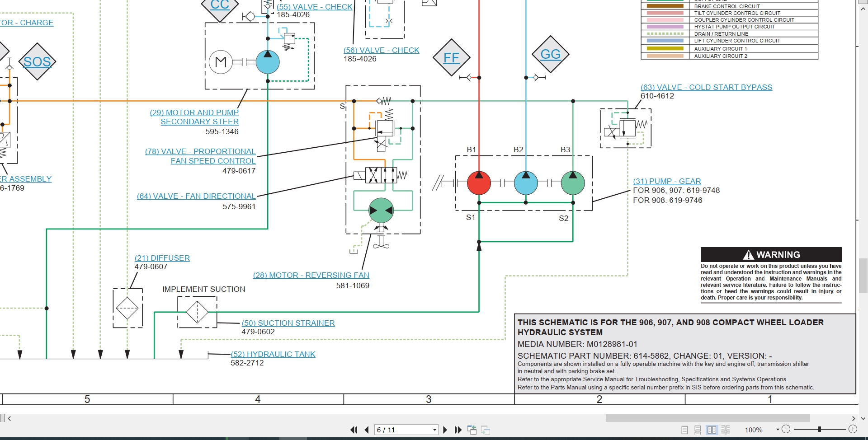Click the suction strainer diamond symbol
Image resolution: width=868 pixels, height=440 pixels.
pyautogui.click(x=197, y=312)
